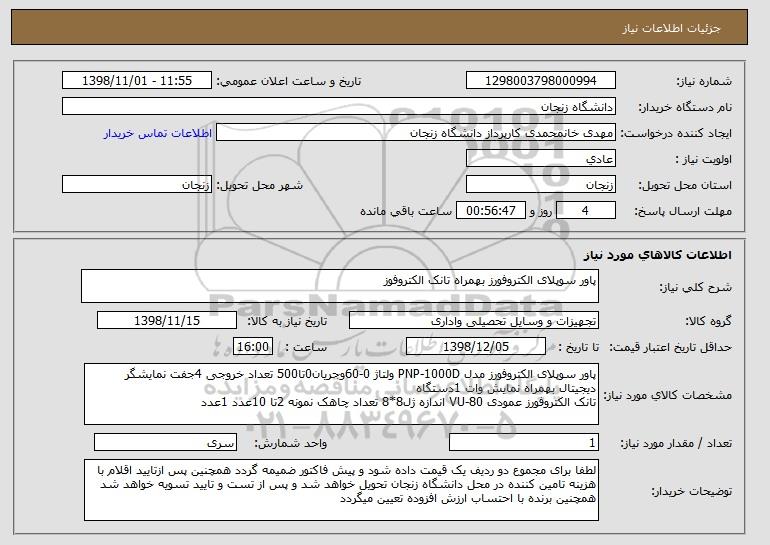
Task: Click the label شماره نیاز
Action: 704,82
